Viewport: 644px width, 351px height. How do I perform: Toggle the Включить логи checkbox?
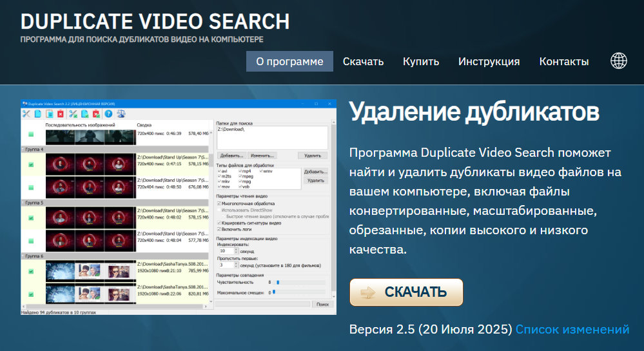[219, 229]
